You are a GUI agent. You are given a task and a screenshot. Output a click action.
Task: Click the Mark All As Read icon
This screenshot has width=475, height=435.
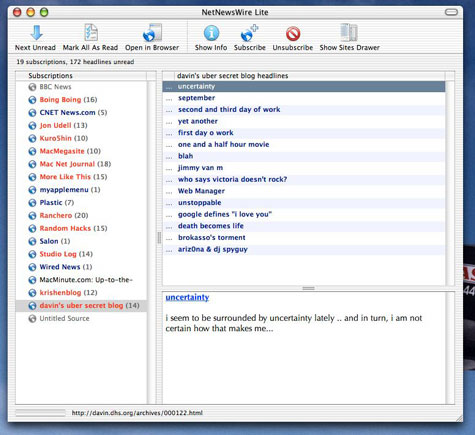[x=91, y=33]
